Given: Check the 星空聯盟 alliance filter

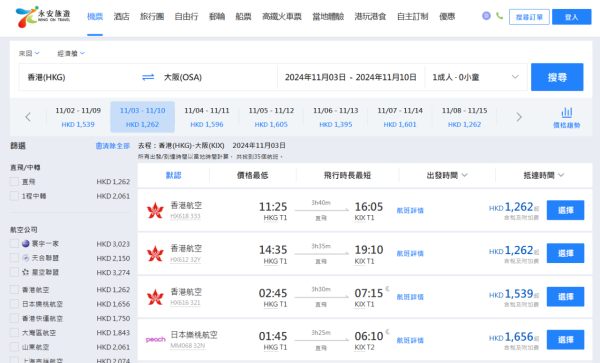Looking at the screenshot, I should [14, 272].
